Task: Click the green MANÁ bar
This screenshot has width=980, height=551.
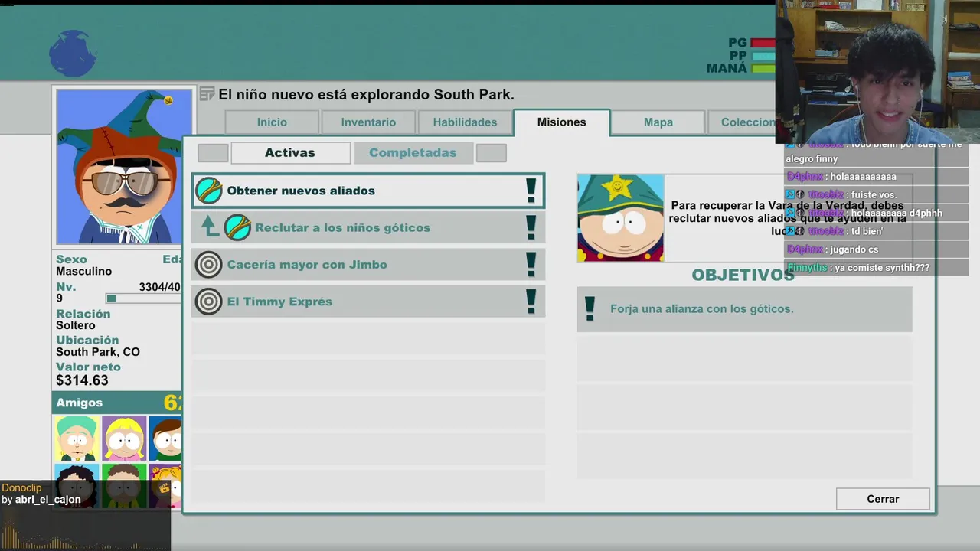Action: [764, 68]
